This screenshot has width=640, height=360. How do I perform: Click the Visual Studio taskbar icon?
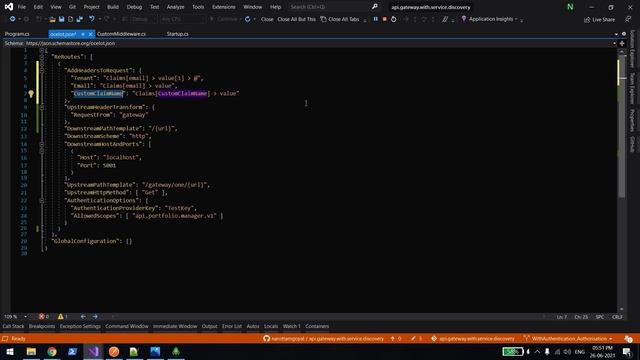pyautogui.click(x=93, y=351)
